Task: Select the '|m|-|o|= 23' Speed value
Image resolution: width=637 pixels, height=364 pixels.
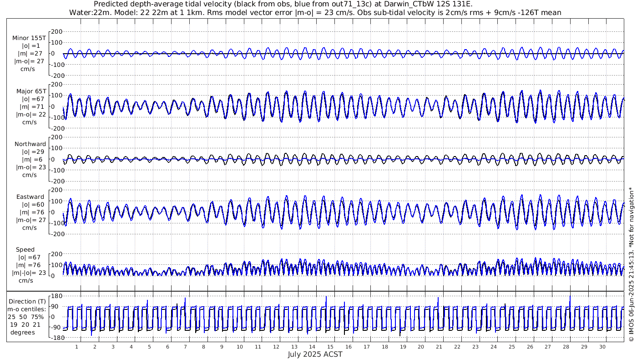Action: 29,273
